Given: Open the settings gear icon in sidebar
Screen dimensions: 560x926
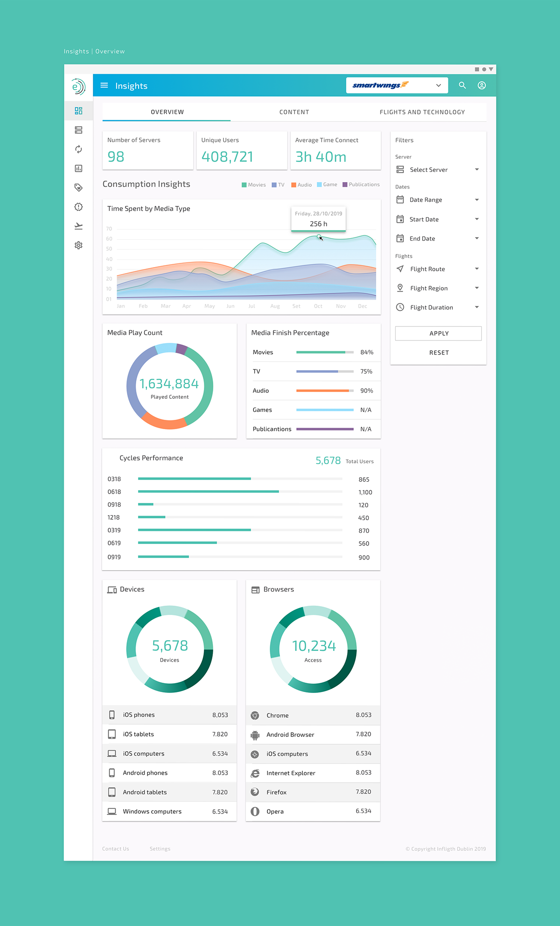Looking at the screenshot, I should pos(78,245).
